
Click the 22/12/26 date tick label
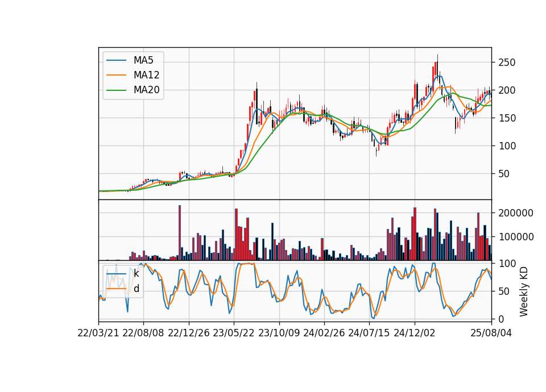click(x=189, y=333)
